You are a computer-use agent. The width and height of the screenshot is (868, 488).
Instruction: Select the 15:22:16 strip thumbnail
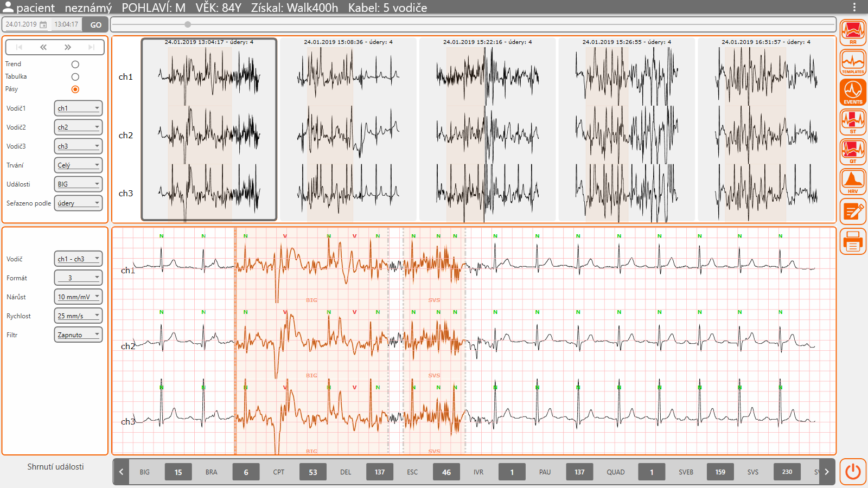(488, 130)
